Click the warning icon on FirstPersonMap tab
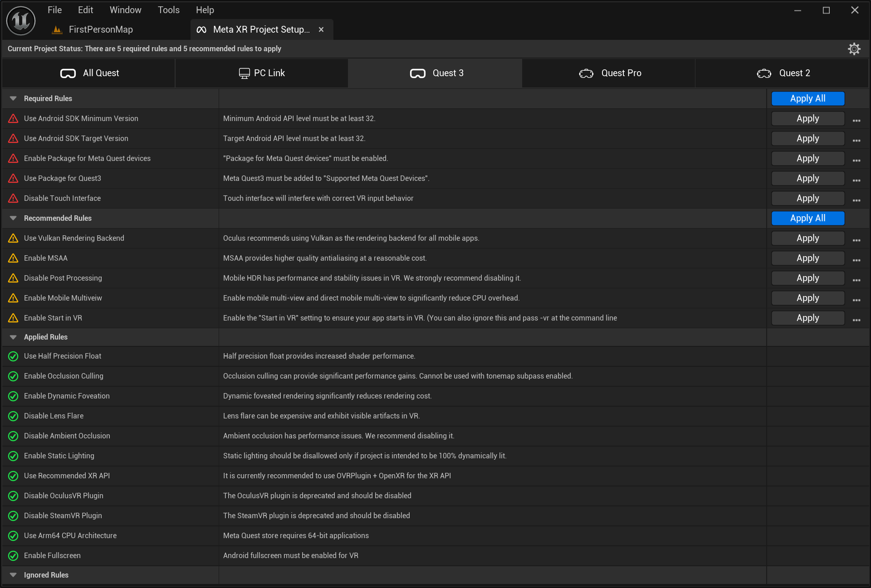The image size is (871, 588). 57,29
